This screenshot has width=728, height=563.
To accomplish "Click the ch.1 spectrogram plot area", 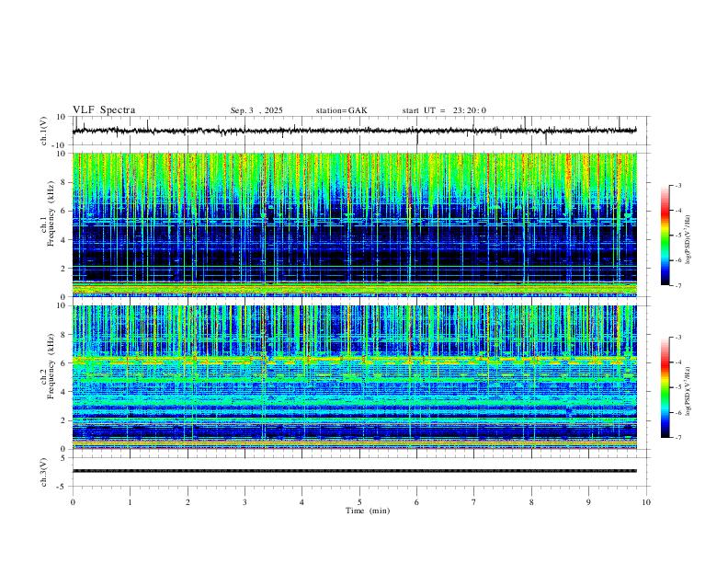I will click(x=354, y=224).
